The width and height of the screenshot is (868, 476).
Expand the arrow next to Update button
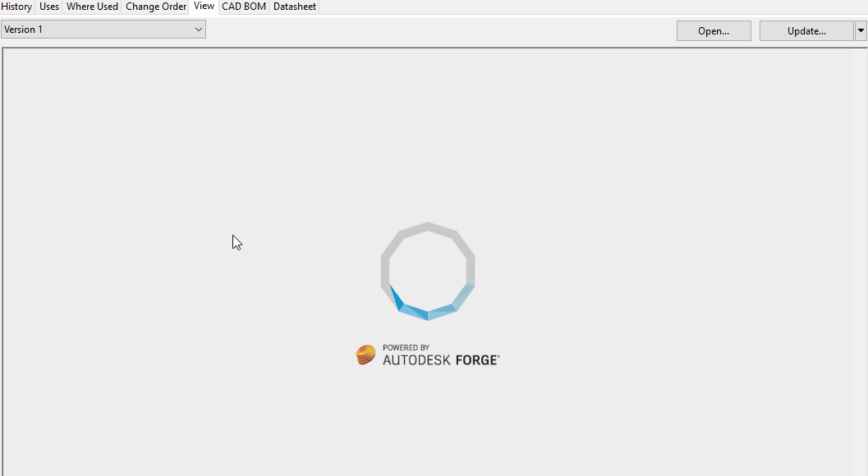(x=861, y=31)
